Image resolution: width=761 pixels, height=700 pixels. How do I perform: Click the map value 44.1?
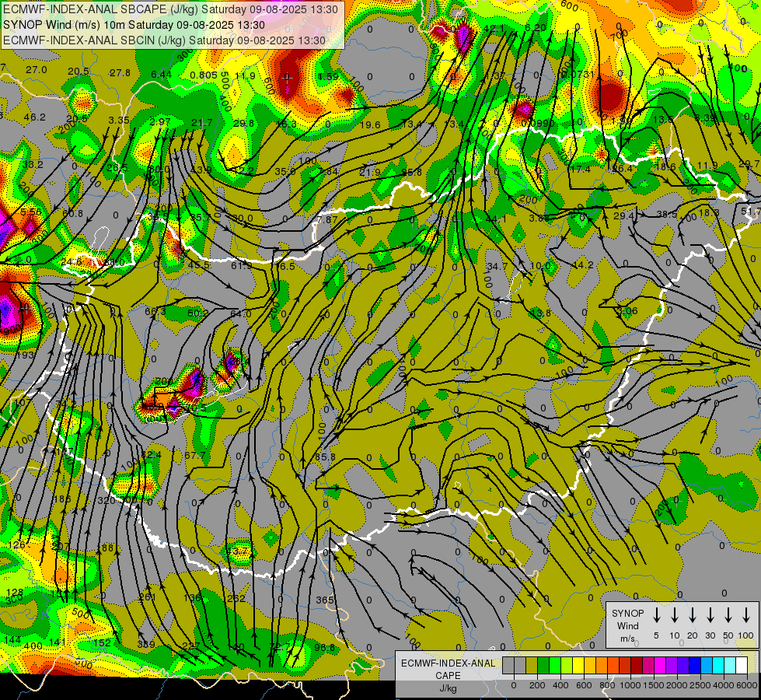point(495,219)
